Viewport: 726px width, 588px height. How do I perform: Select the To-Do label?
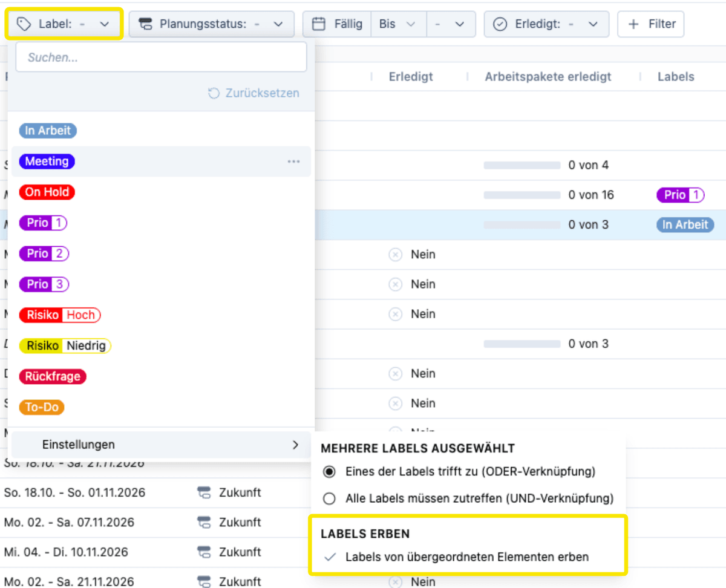click(42, 407)
